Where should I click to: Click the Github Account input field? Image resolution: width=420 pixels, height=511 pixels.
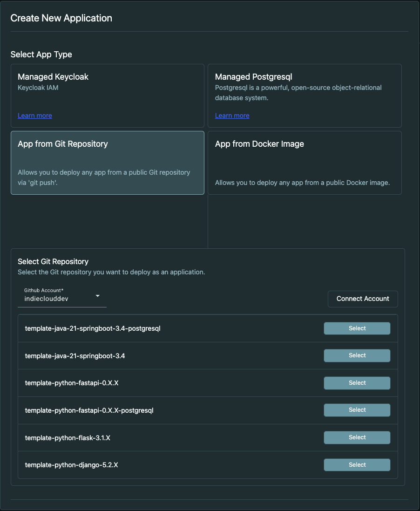[56, 298]
